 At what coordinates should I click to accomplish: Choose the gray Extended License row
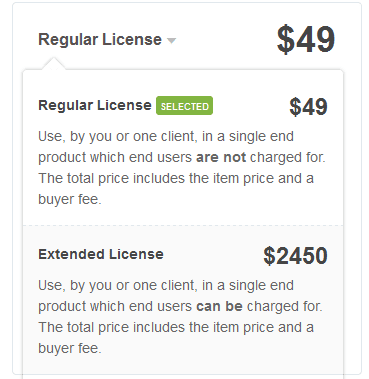click(183, 300)
